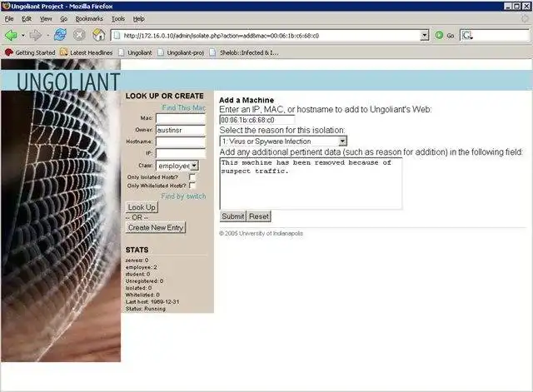Click the Create New Entry button
533x392 pixels.
(x=156, y=227)
